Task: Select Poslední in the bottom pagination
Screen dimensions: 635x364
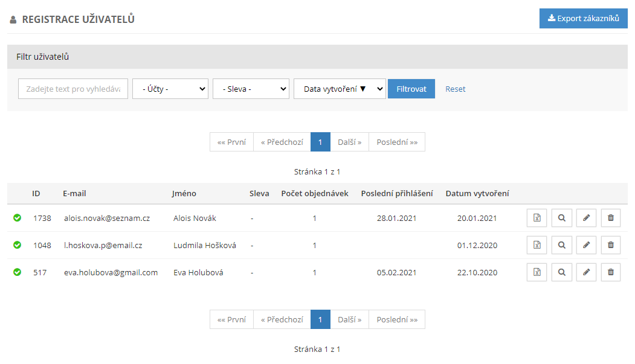Action: (396, 320)
